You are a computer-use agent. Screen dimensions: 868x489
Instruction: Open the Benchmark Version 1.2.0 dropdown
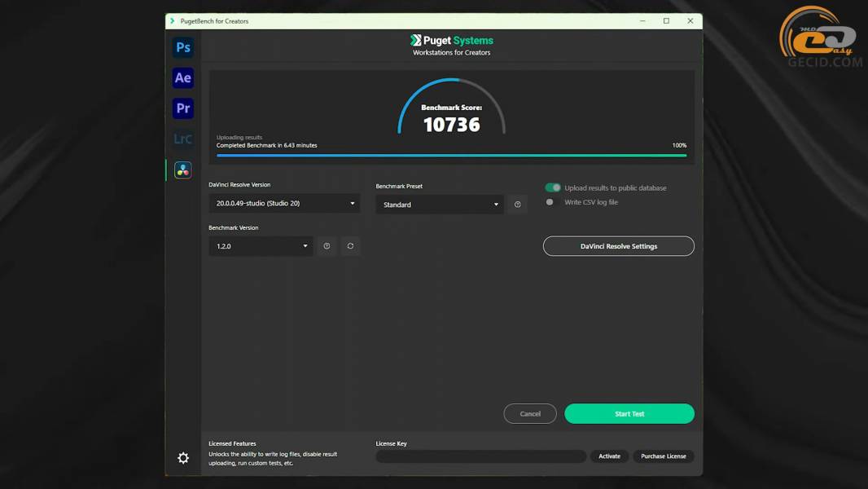pos(261,246)
